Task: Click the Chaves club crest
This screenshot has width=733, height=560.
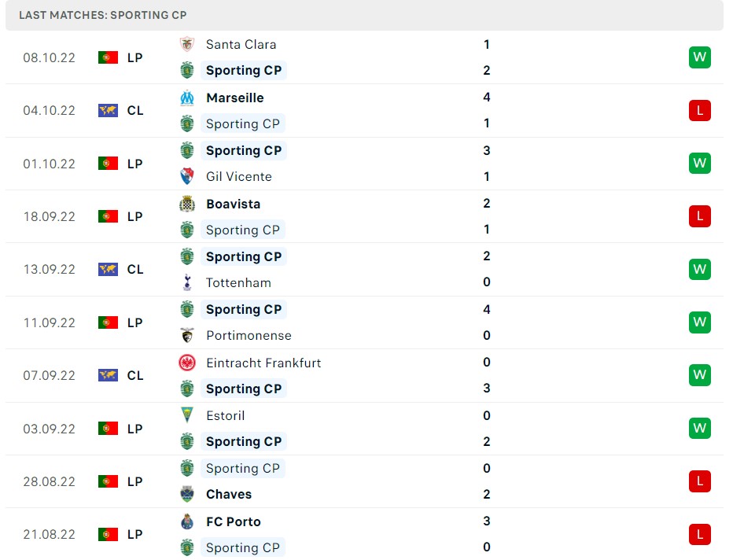Action: (187, 494)
